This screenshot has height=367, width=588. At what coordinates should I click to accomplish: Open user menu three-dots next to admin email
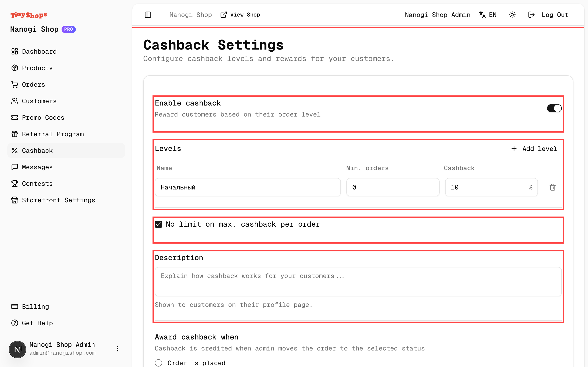(x=117, y=349)
